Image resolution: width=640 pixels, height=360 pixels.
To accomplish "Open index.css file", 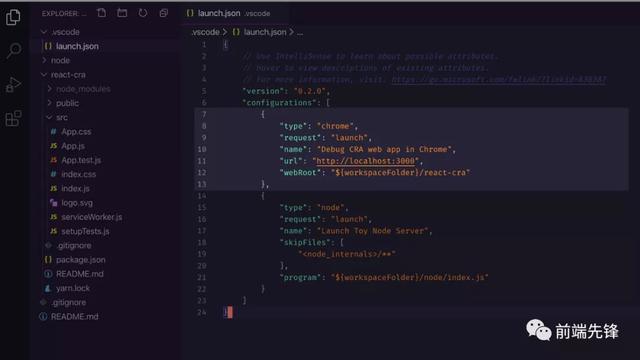I will [78, 174].
